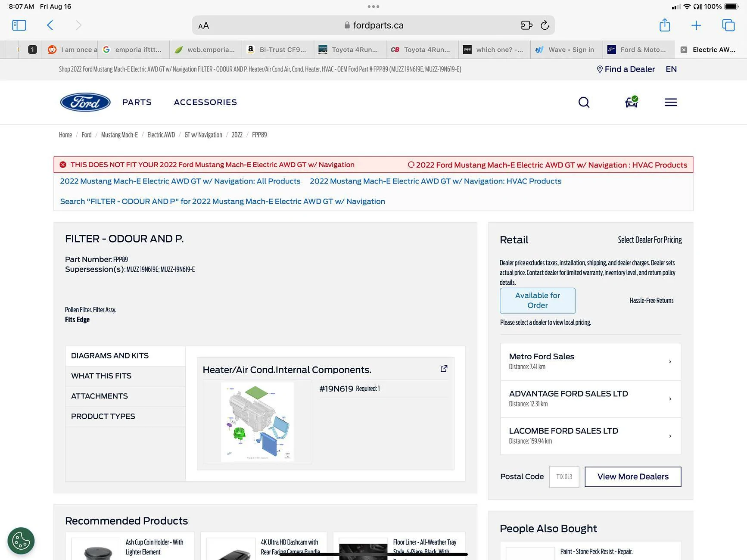Select the PRODUCT TYPES section
This screenshot has height=560, width=747.
click(x=125, y=417)
